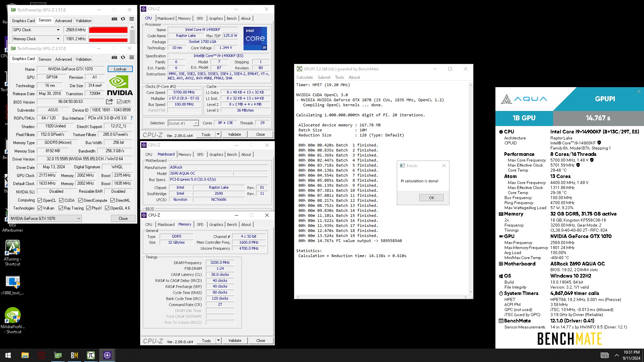
Task: Open the Calculate menu in GPUPI
Action: (x=305, y=77)
